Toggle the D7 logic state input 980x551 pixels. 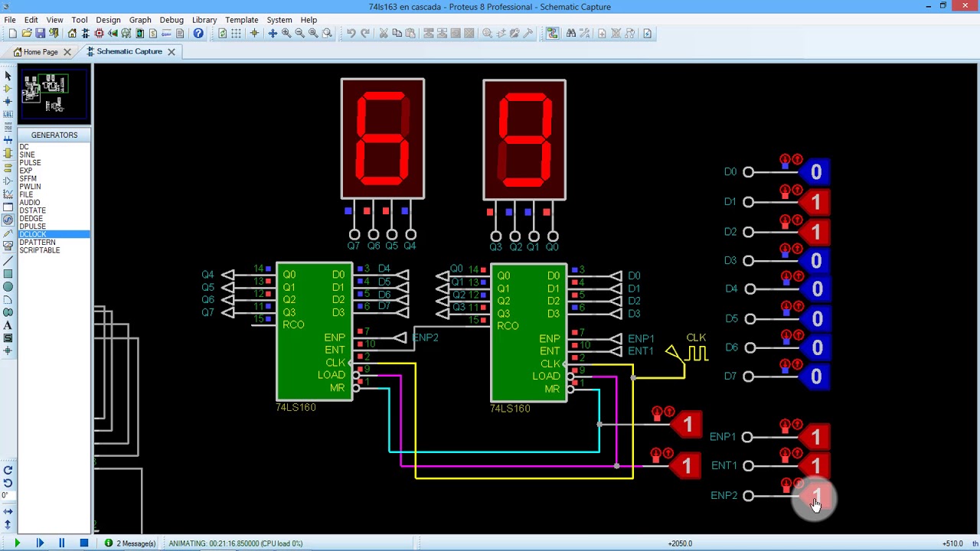(816, 377)
